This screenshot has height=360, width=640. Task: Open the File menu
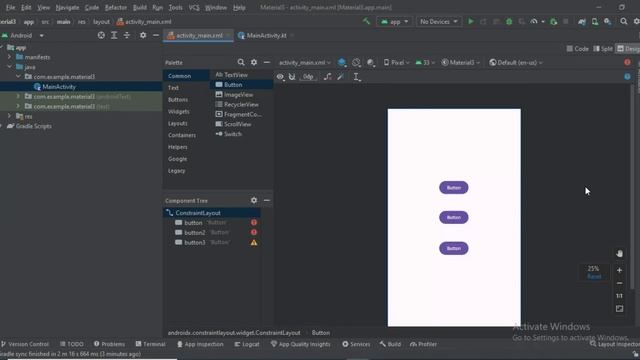11,7
